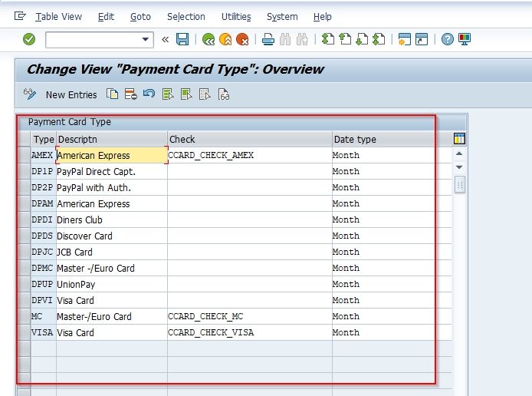Click the Check column header
532x396 pixels.
click(250, 139)
